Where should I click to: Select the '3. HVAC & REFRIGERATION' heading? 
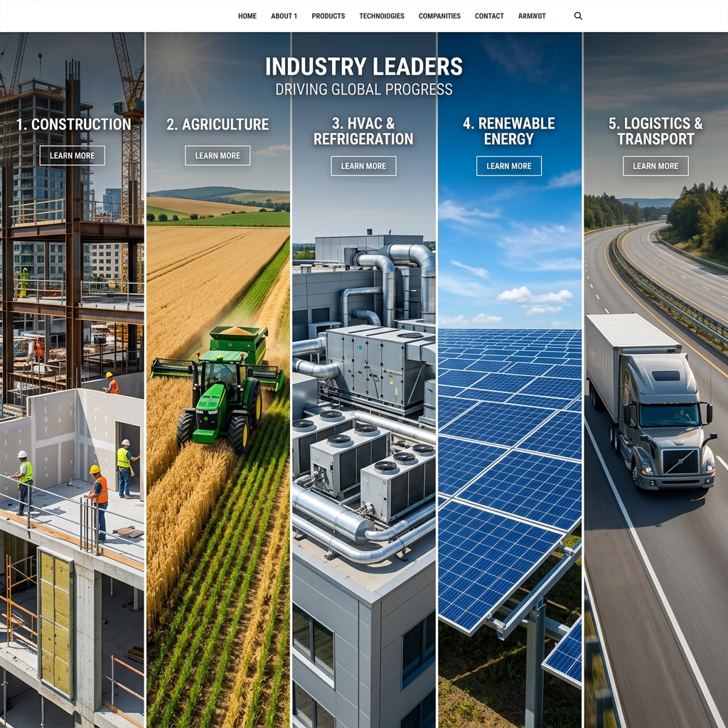363,131
